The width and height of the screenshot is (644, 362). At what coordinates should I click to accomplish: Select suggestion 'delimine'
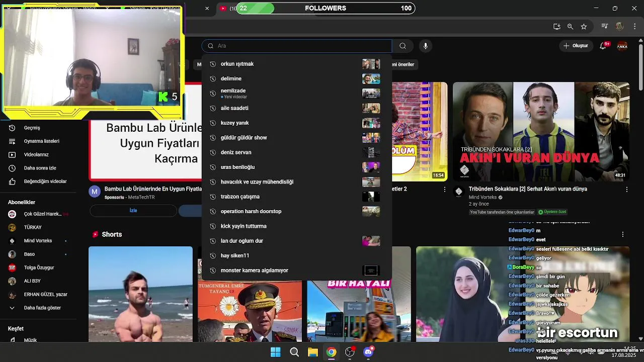point(297,78)
